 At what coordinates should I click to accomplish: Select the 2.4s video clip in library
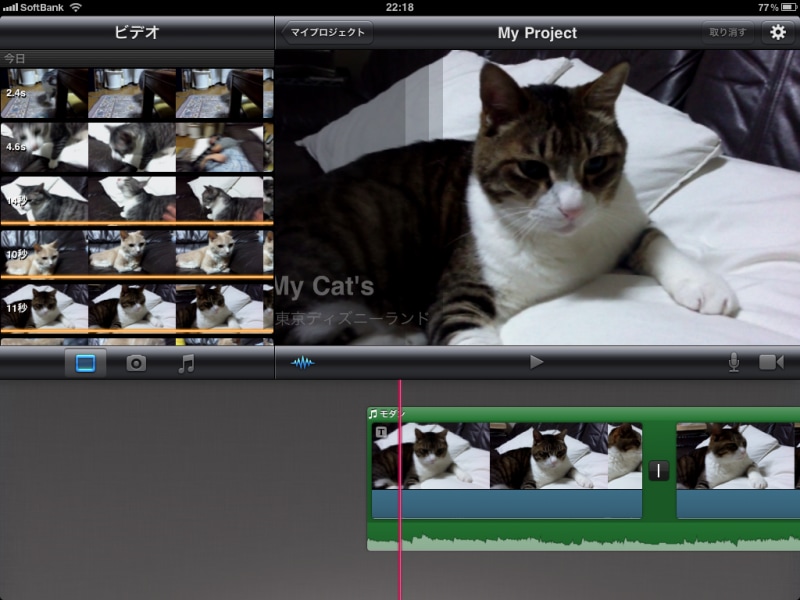(x=136, y=93)
